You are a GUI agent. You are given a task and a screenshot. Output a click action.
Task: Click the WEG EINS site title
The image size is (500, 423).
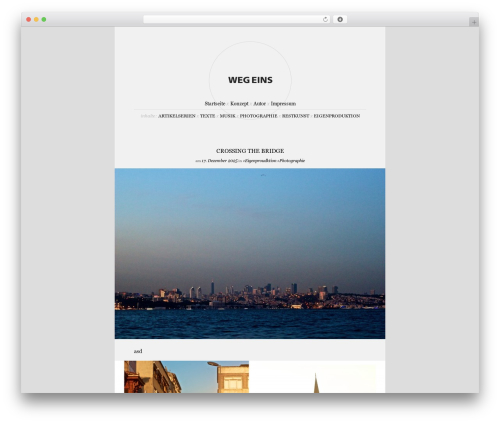point(250,80)
